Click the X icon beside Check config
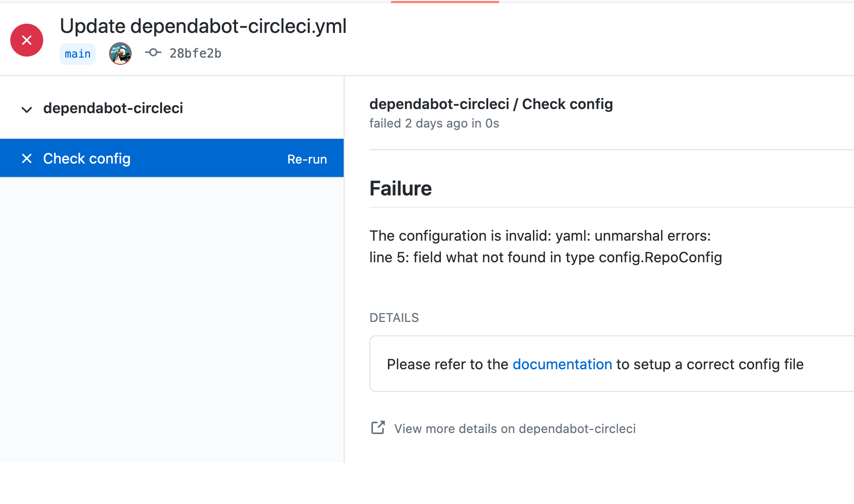 coord(27,158)
